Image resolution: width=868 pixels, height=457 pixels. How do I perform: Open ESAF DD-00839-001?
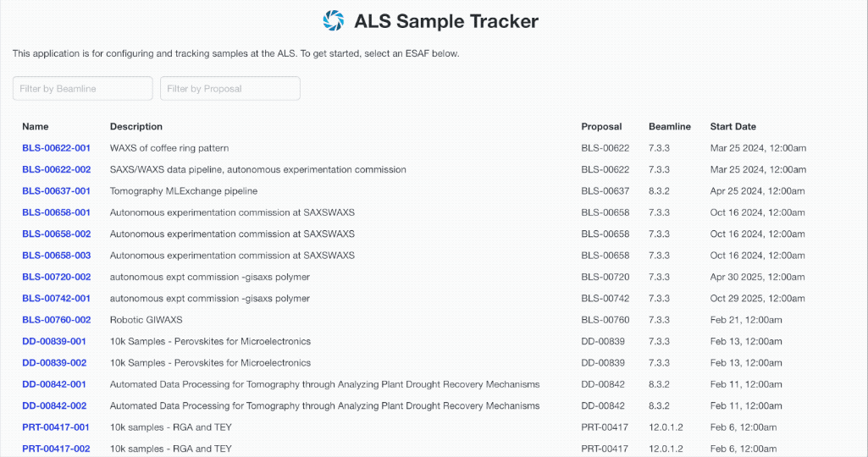[x=54, y=342]
